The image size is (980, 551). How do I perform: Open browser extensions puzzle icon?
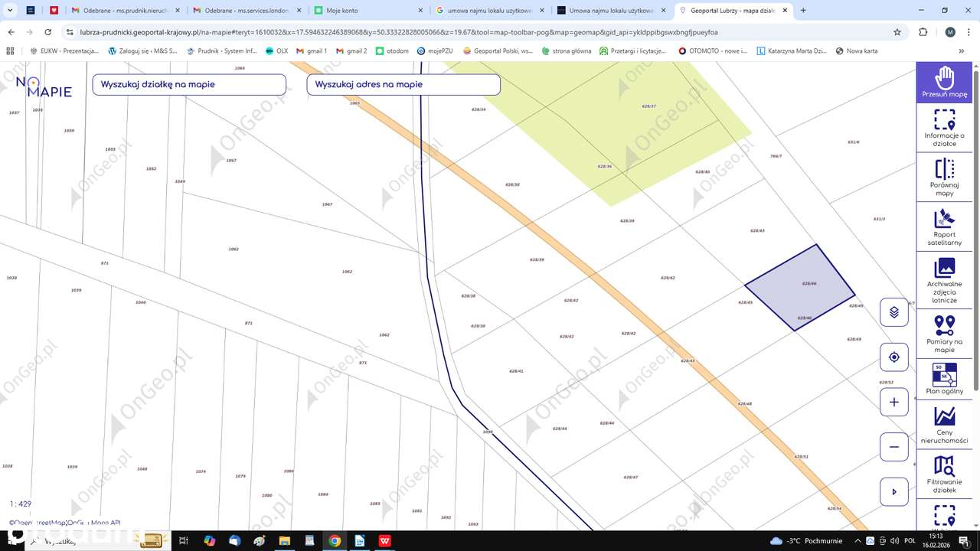pyautogui.click(x=923, y=32)
